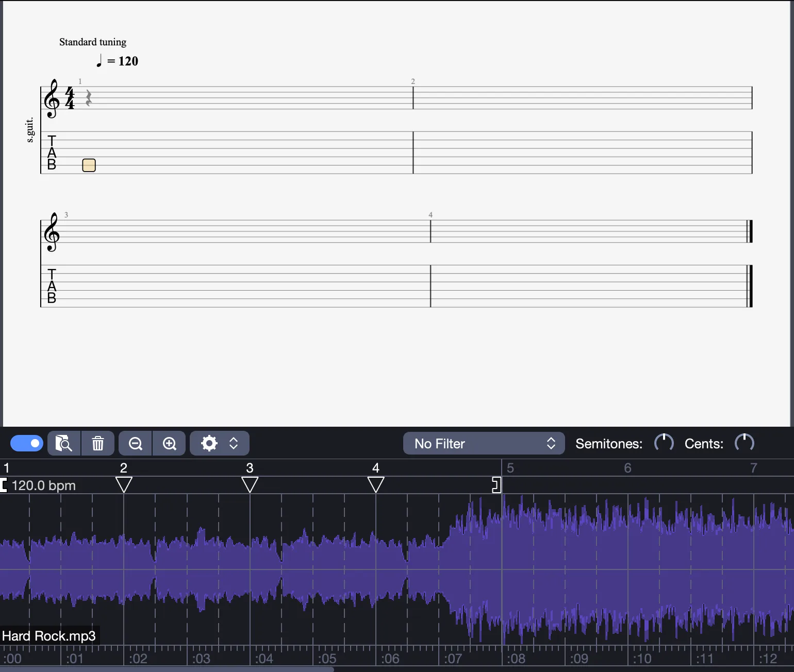Click bar number 6 in timeline ruler
794x672 pixels.
pyautogui.click(x=627, y=468)
